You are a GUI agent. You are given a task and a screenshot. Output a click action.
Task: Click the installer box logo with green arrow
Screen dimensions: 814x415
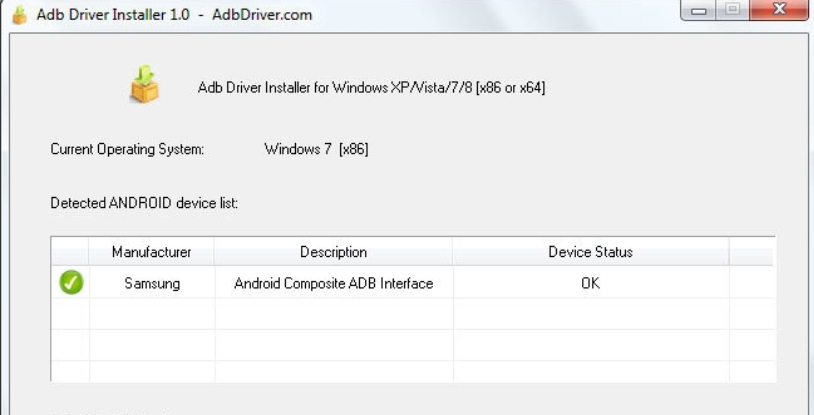coord(144,86)
